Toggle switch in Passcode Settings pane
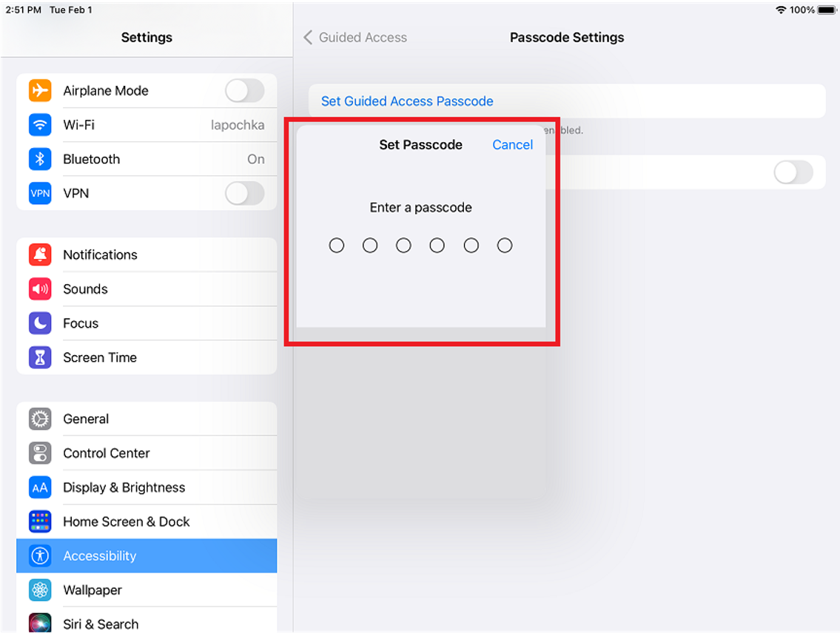Viewport: 840px width, 639px height. click(793, 172)
